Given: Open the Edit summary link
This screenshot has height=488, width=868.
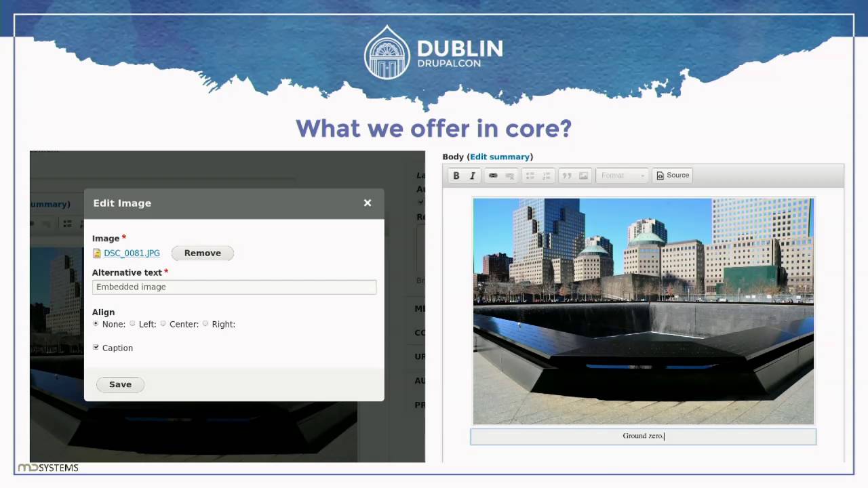Looking at the screenshot, I should (500, 157).
